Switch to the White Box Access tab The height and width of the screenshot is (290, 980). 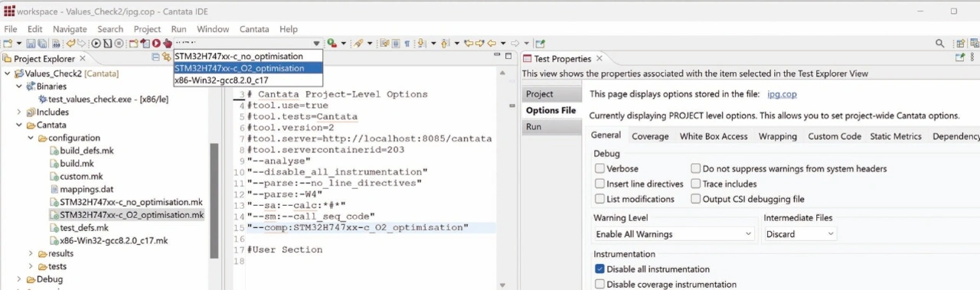[x=714, y=136]
